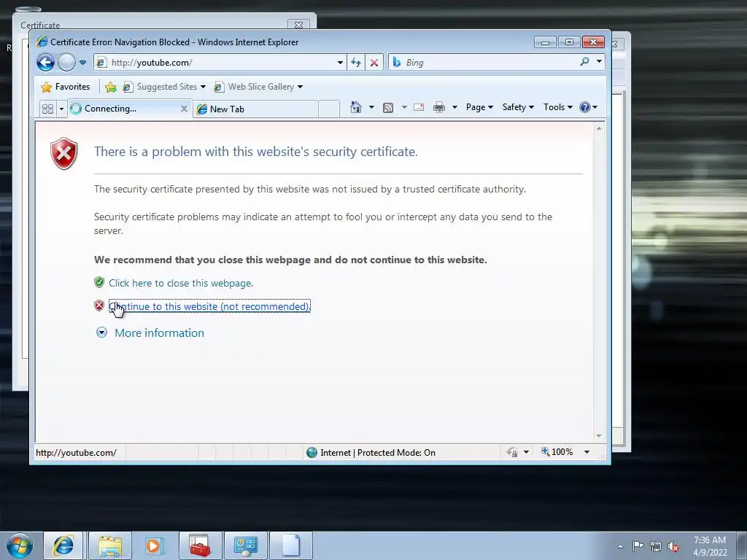Open a blank new tab button
The width and height of the screenshot is (747, 560).
pos(329,109)
